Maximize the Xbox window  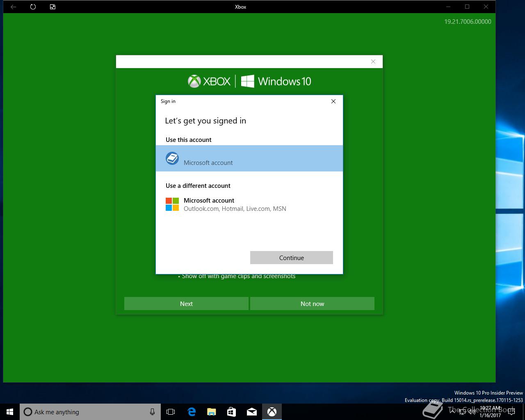coord(467,7)
